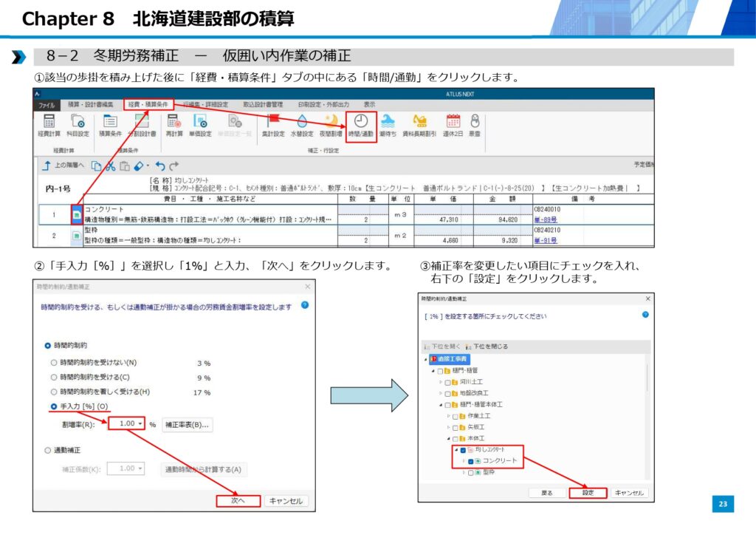Image resolution: width=756 pixels, height=535 pixels.
Task: Collapse the 本体工 tree node
Action: point(448,439)
